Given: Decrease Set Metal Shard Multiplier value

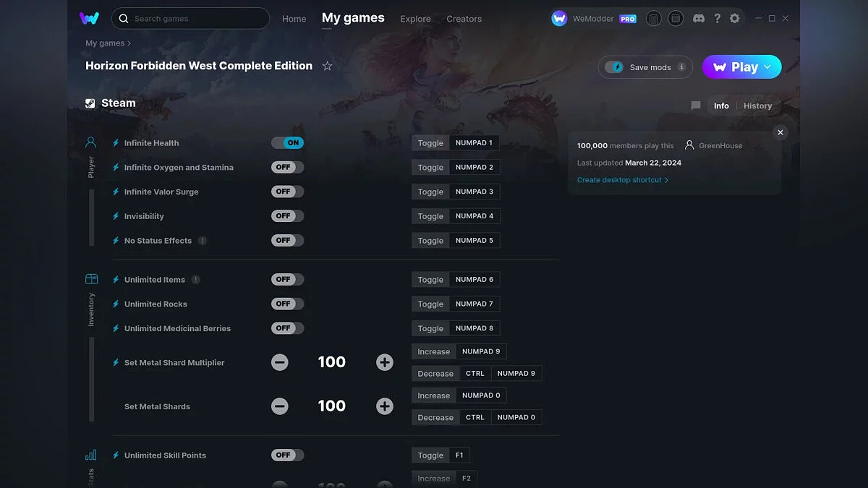Looking at the screenshot, I should click(x=280, y=362).
